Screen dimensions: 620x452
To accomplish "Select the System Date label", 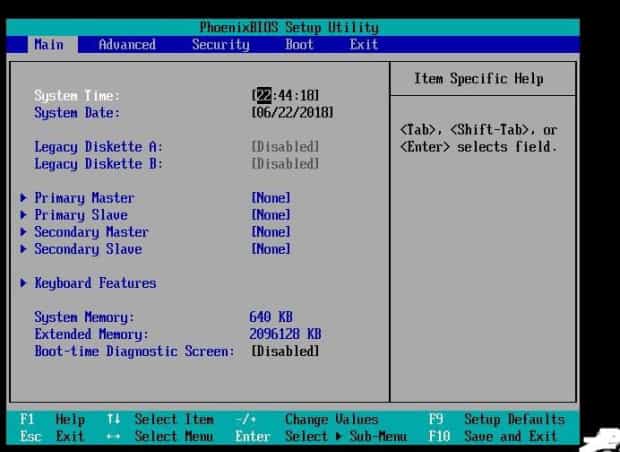I will pyautogui.click(x=77, y=113).
